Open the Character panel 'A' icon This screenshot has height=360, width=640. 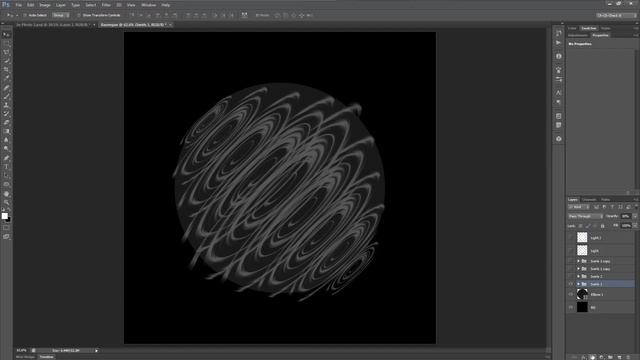coord(558,93)
